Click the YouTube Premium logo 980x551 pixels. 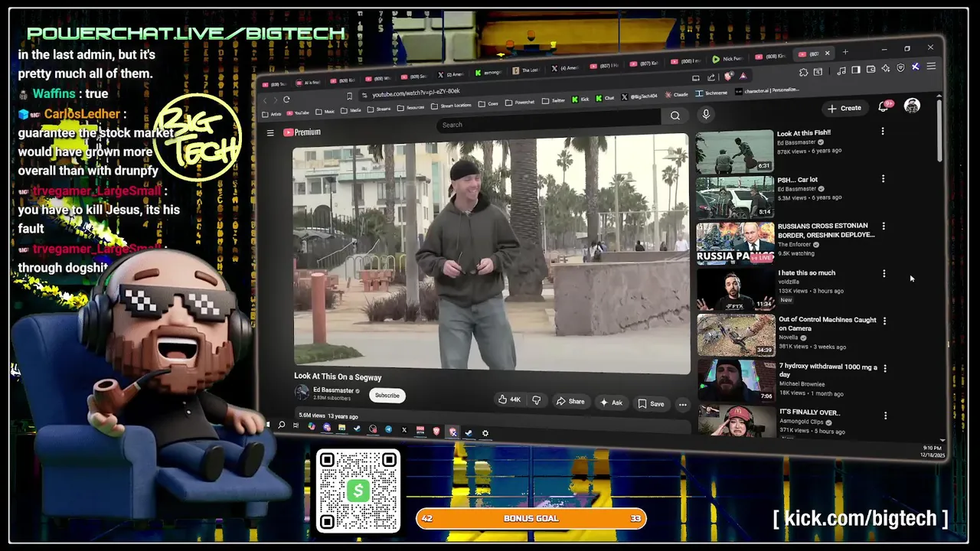point(302,132)
